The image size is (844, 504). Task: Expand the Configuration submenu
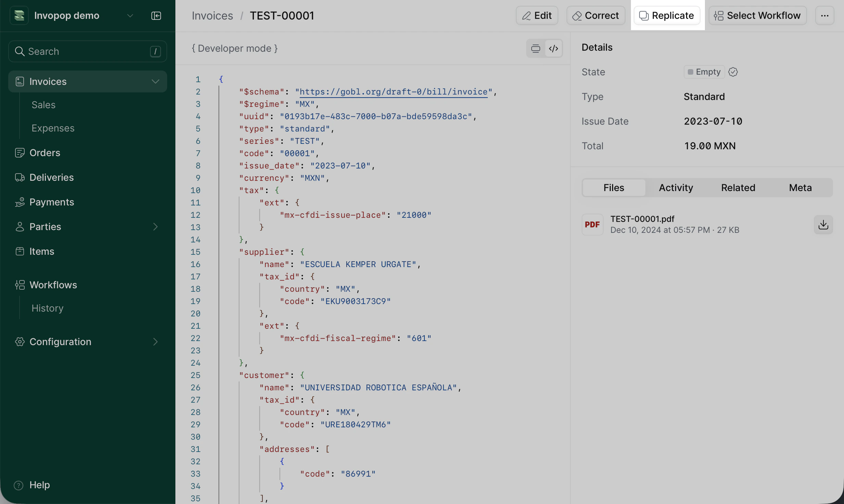156,342
